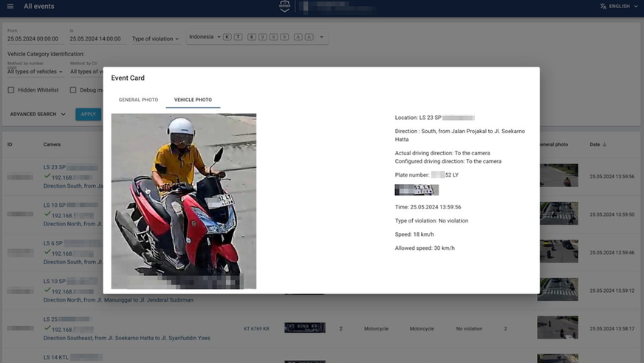Edit the To date field 14:00:00
This screenshot has width=644, height=363.
click(97, 38)
